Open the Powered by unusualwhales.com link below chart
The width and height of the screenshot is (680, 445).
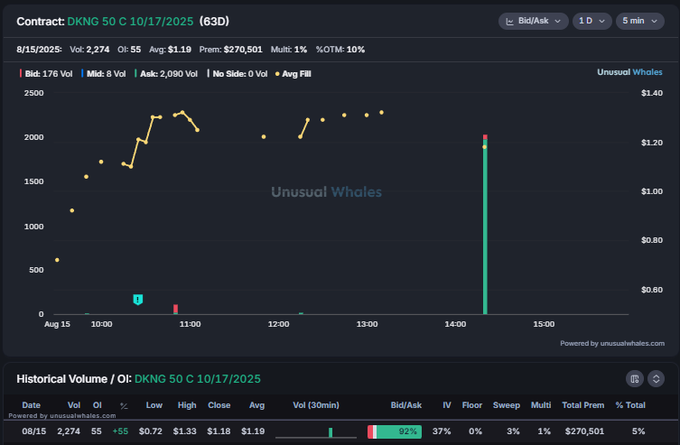[x=612, y=343]
